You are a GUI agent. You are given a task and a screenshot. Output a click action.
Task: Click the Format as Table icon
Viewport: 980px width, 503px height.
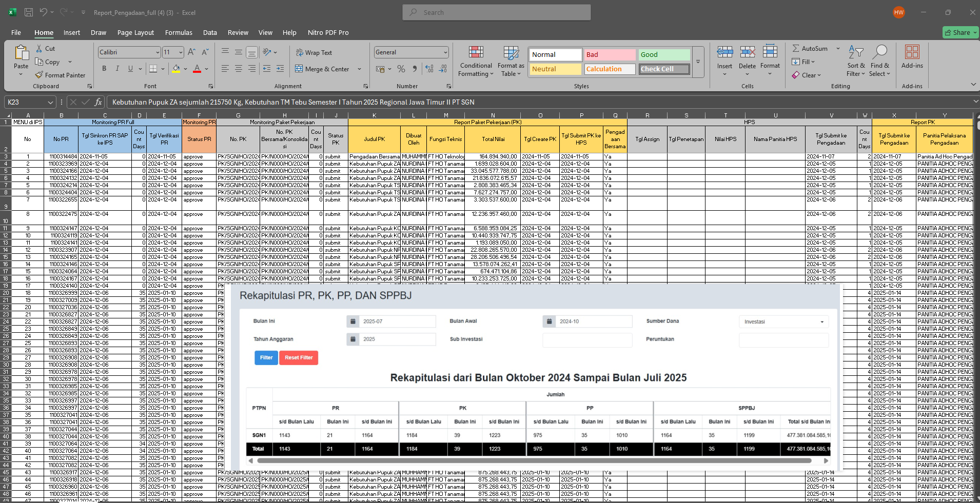pyautogui.click(x=511, y=52)
